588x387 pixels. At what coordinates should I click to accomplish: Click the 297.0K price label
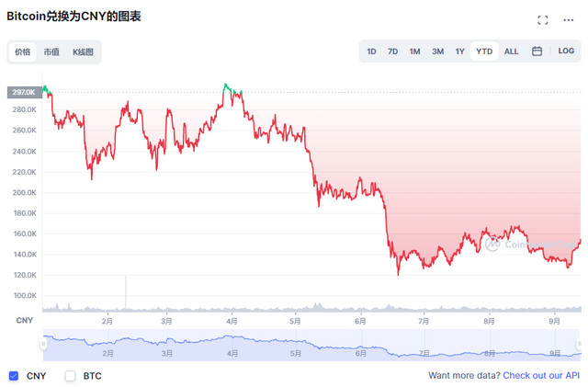(x=25, y=92)
